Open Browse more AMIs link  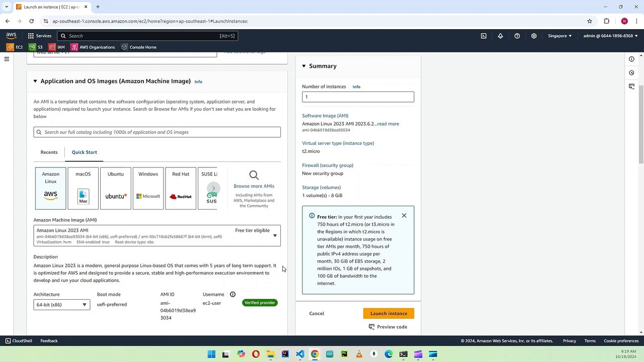[x=254, y=186]
